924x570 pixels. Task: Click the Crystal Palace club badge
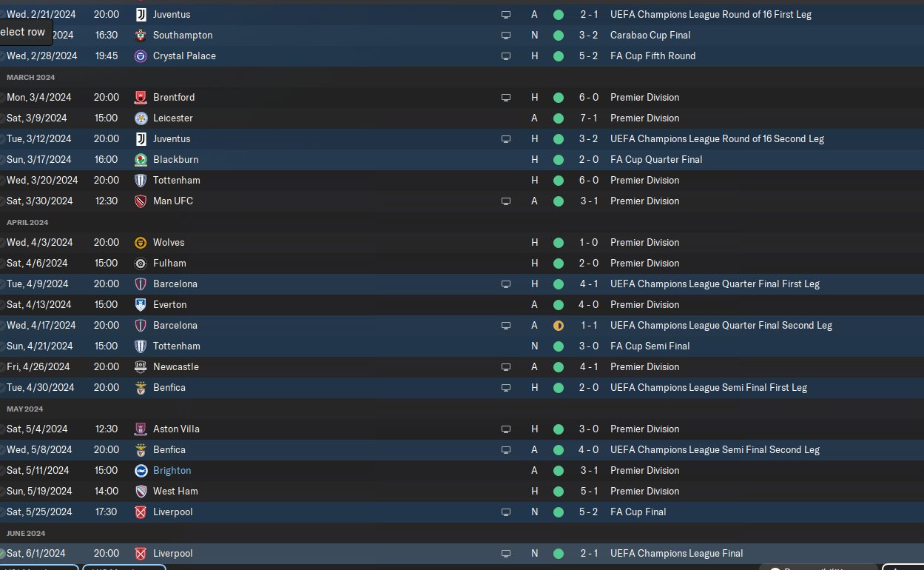coord(141,56)
